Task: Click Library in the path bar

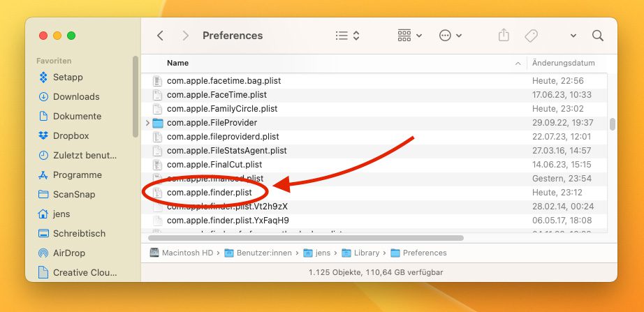Action: click(366, 253)
